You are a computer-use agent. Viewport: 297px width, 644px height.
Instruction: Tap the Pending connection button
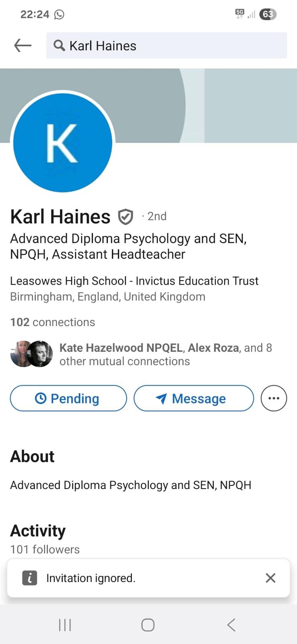point(68,398)
